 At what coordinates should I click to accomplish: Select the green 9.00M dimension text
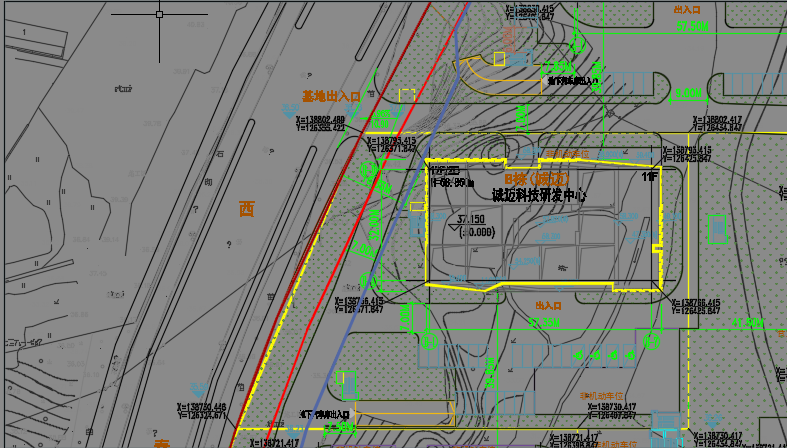pyautogui.click(x=688, y=93)
